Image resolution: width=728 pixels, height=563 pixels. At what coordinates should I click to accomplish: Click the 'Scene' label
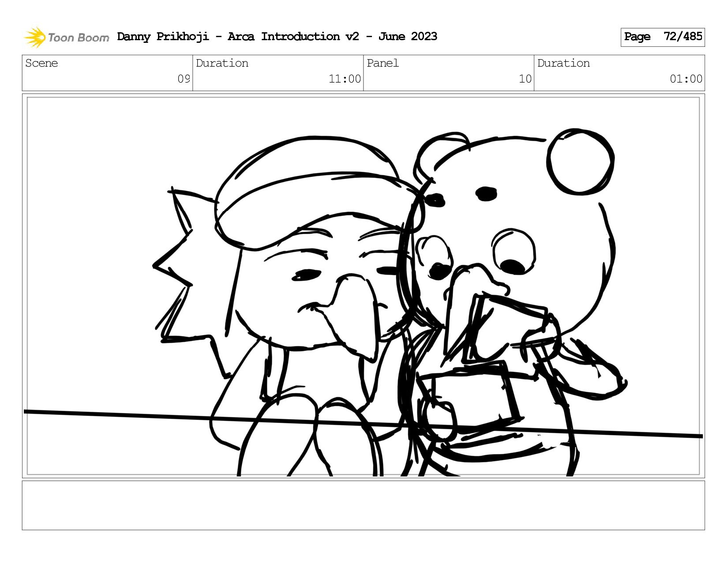[x=41, y=63]
